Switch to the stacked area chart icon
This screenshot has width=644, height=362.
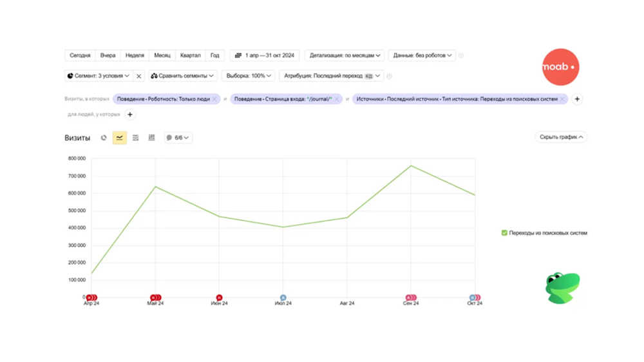coord(135,138)
